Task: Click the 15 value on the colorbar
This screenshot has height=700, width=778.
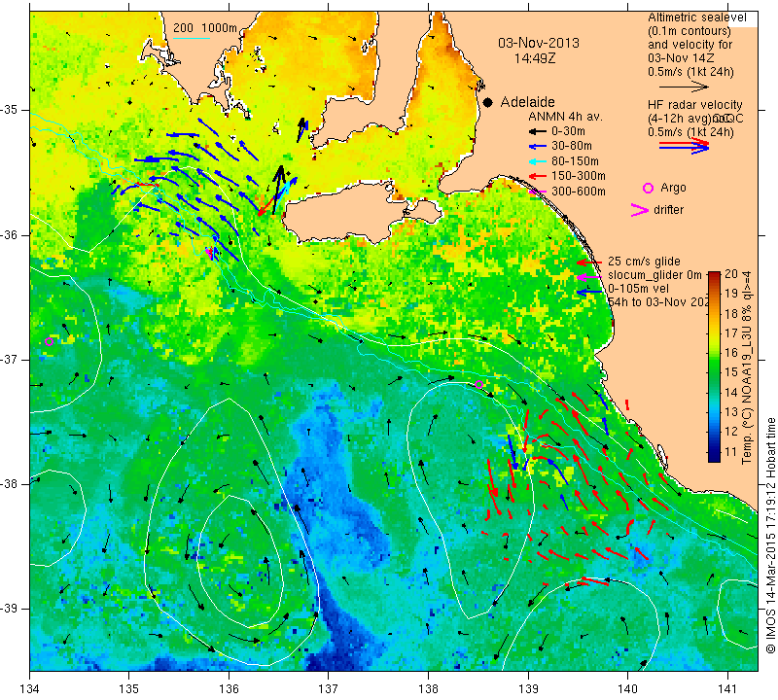Action: click(731, 372)
